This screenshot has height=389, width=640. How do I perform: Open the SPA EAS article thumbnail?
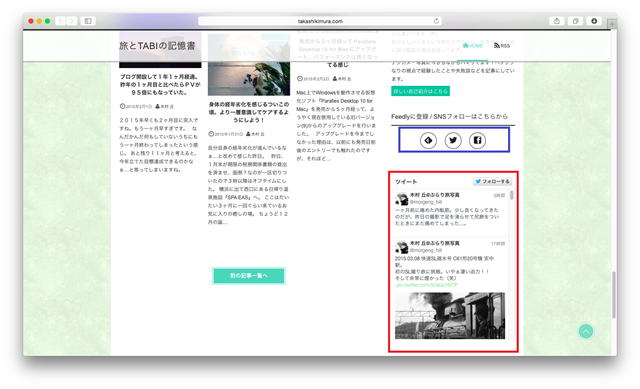pos(249,64)
